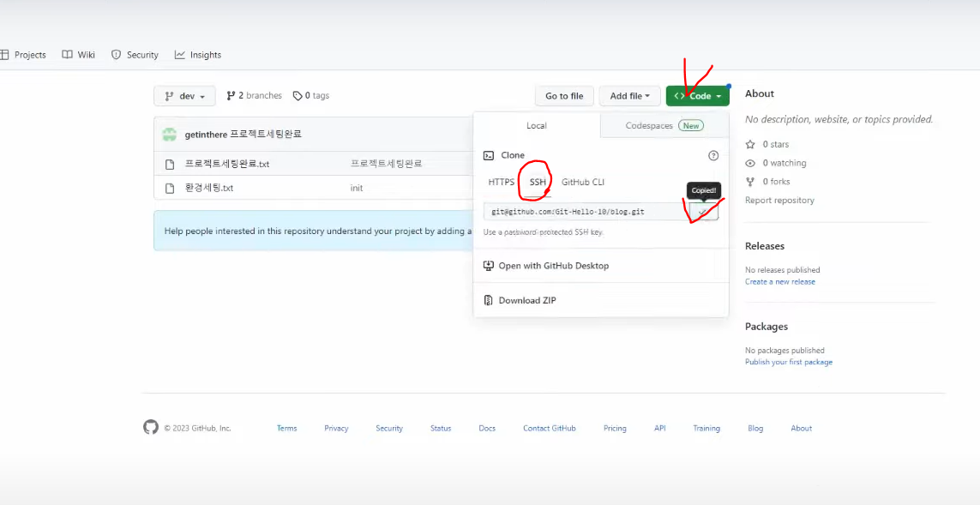
Task: Open the API footer link
Action: click(660, 429)
